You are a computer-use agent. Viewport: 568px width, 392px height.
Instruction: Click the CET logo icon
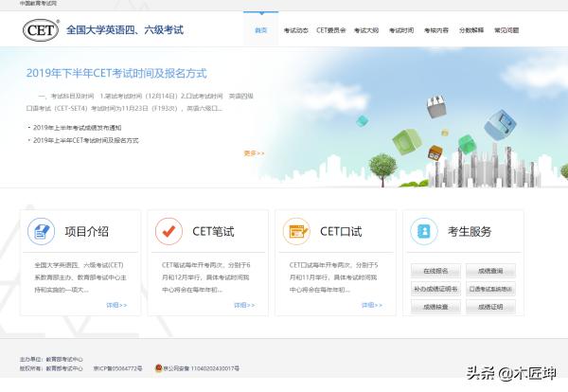pos(40,30)
